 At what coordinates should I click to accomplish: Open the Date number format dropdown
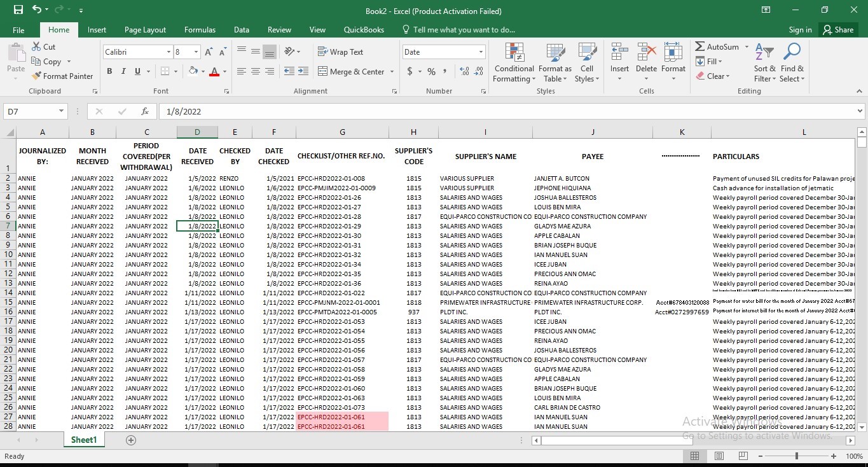tap(481, 52)
